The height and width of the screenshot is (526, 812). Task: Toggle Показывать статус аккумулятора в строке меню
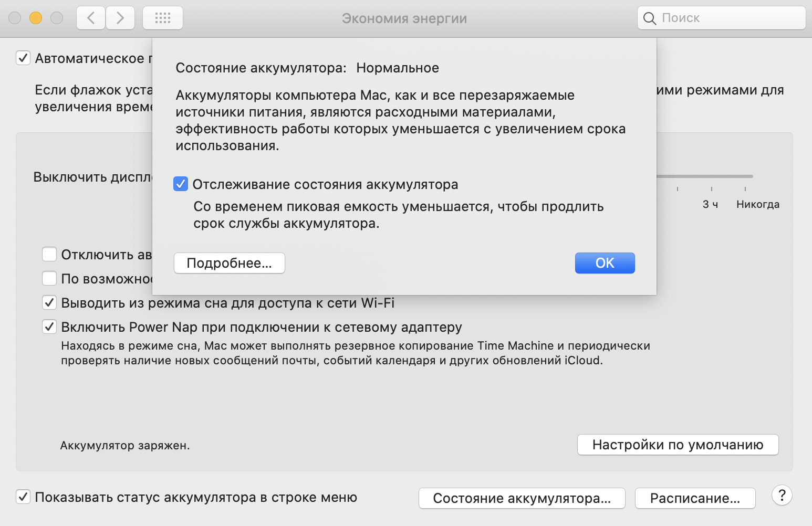[23, 497]
